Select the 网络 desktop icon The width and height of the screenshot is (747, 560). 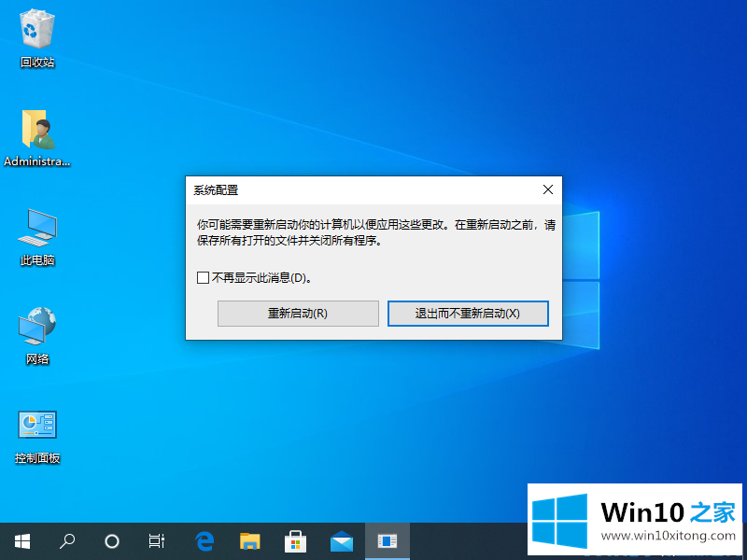pyautogui.click(x=37, y=336)
